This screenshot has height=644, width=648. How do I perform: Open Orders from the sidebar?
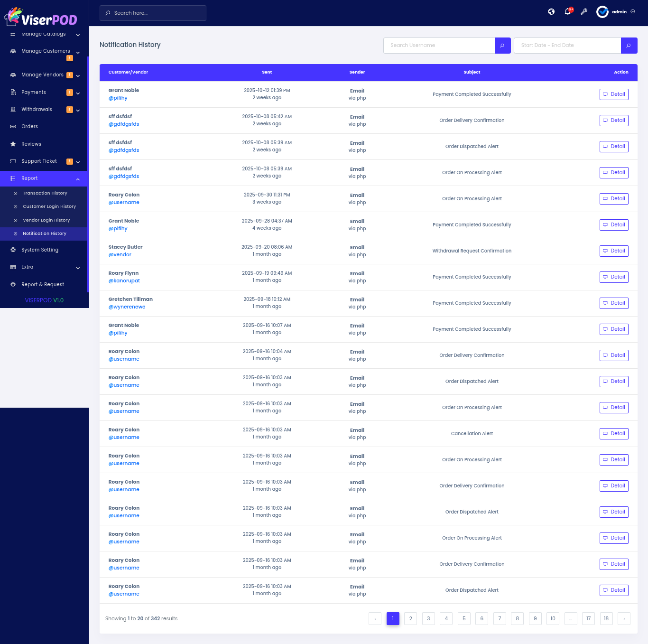[x=29, y=127]
